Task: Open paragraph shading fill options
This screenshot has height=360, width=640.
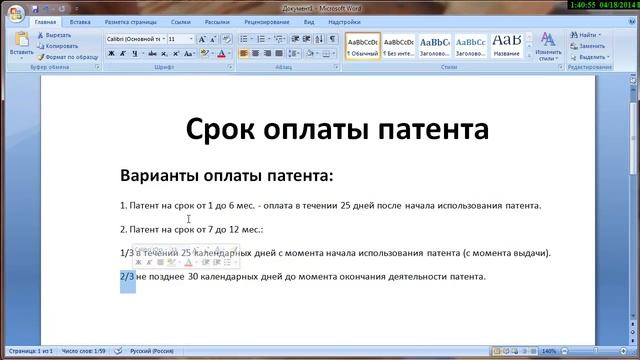Action: [x=310, y=53]
